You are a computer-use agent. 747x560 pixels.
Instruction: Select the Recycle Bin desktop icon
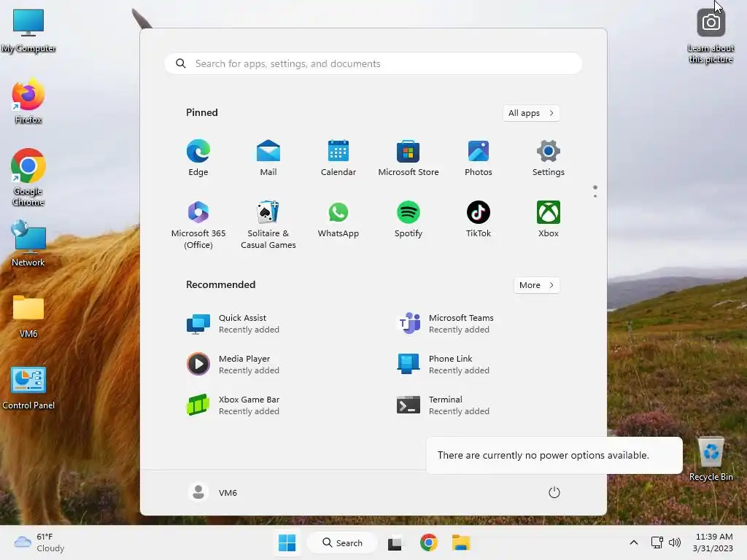tap(711, 459)
